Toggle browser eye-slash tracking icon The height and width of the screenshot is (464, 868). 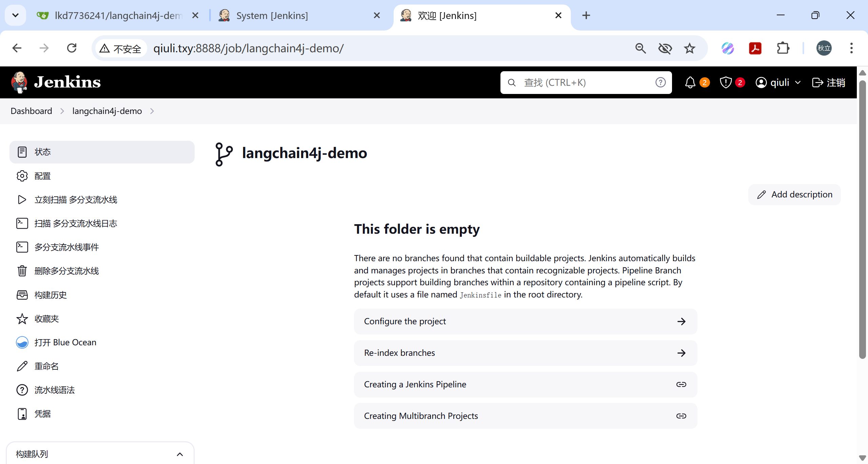(665, 49)
